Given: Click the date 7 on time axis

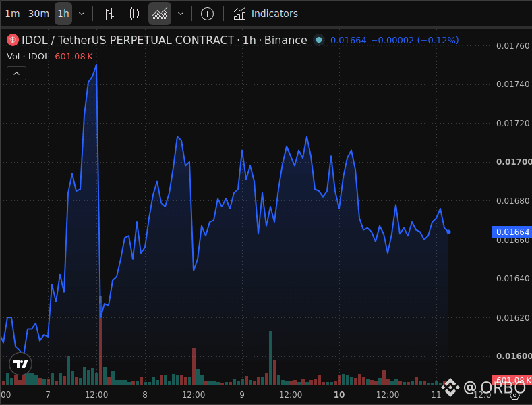Looking at the screenshot, I should pos(48,394).
